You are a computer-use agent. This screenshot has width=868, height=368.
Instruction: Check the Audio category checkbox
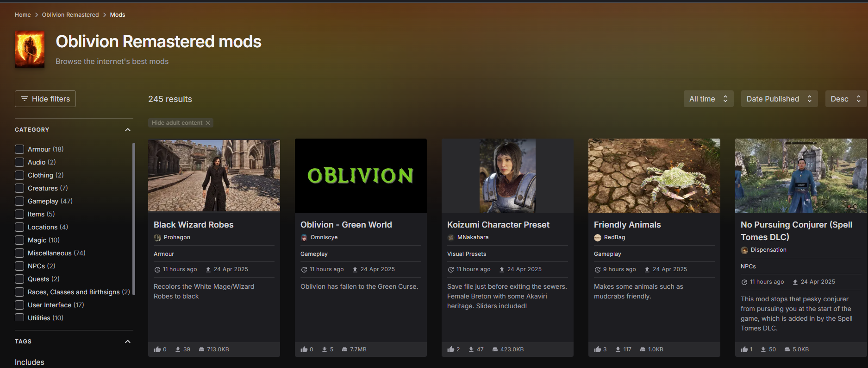[19, 162]
